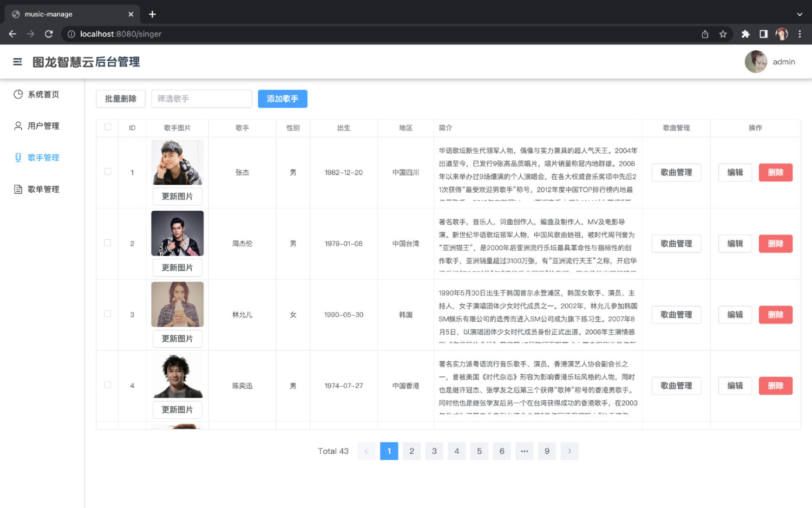Image resolution: width=812 pixels, height=508 pixels.
Task: Go to next page with right arrow
Action: click(x=569, y=451)
